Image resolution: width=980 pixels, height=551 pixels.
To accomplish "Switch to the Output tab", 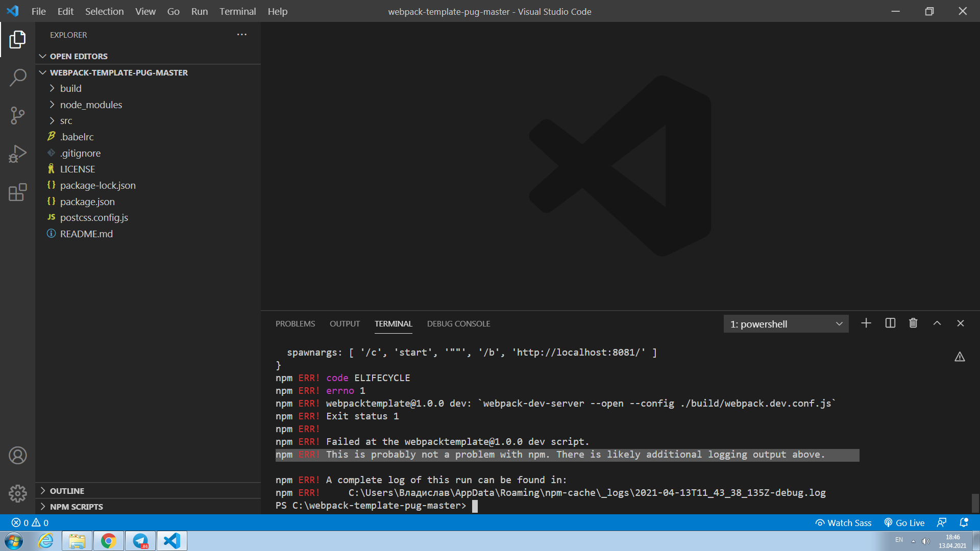I will coord(345,324).
